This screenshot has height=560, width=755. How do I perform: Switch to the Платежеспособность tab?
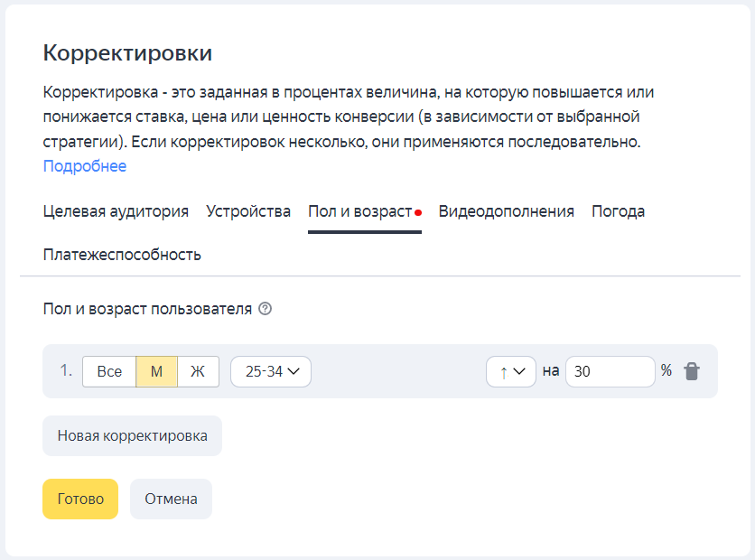click(x=122, y=255)
